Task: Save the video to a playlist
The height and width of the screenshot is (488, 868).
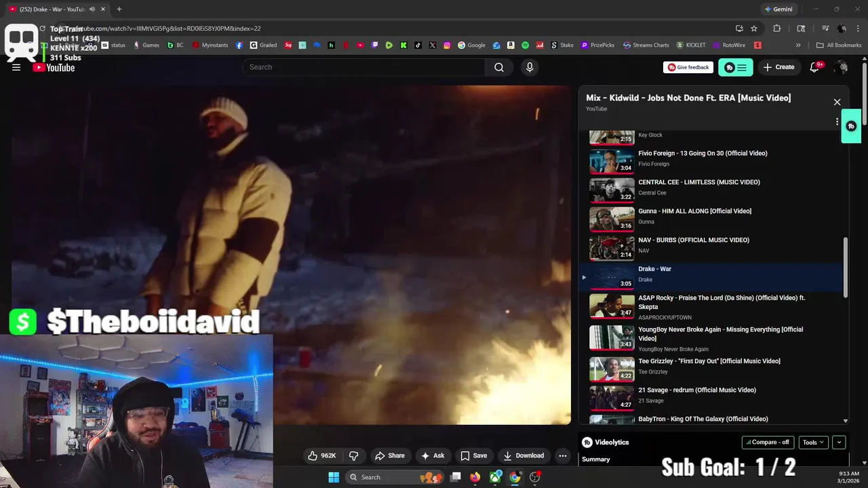Action: [x=474, y=455]
